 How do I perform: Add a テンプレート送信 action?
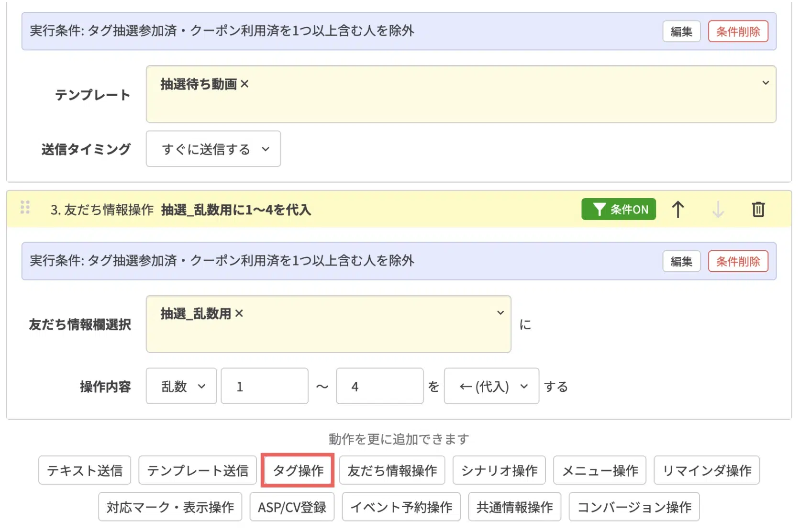198,470
